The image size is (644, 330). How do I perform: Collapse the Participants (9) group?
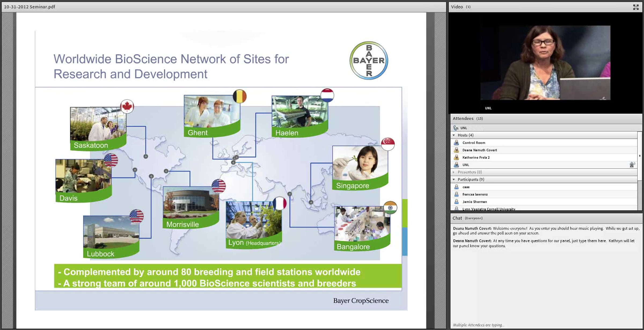click(454, 179)
